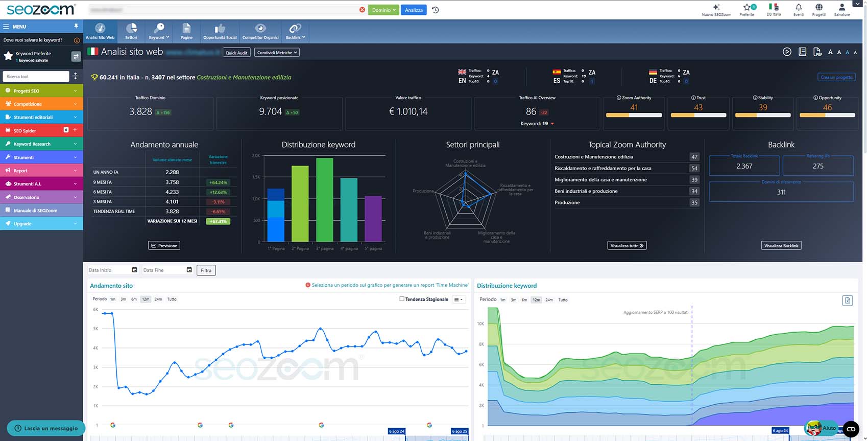Select 1m period on Andamento sito chart
Viewport: 868px width, 441px height.
tap(113, 299)
